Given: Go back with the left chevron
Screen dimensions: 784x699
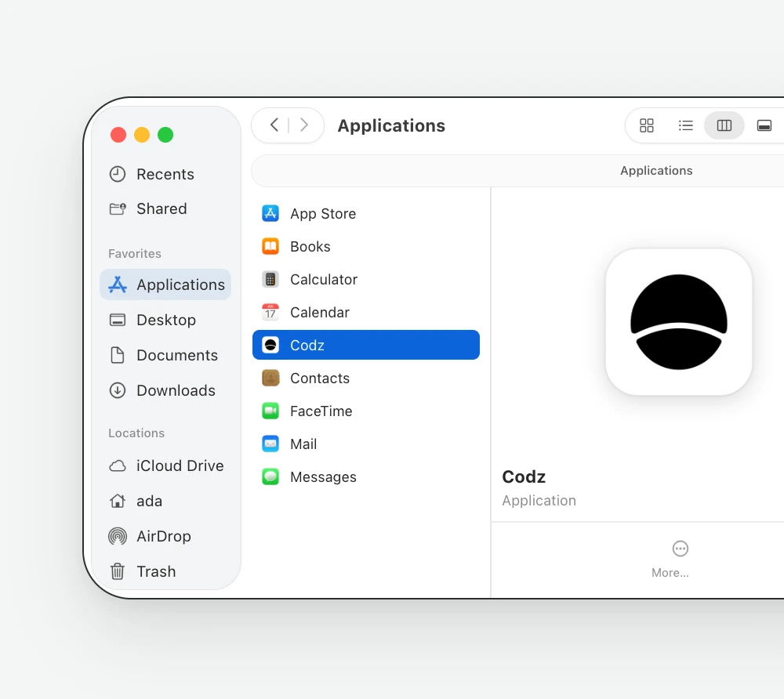Looking at the screenshot, I should click(x=274, y=125).
